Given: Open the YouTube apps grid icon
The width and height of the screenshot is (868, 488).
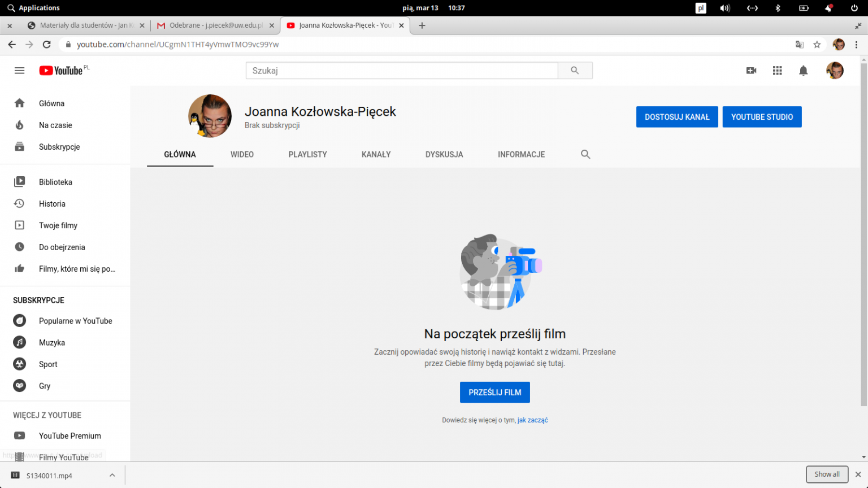Looking at the screenshot, I should (x=778, y=71).
